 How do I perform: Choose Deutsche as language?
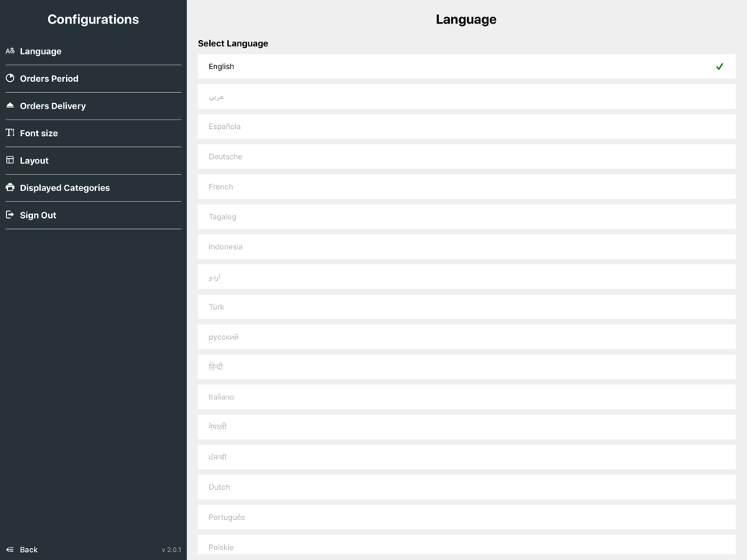(x=466, y=157)
